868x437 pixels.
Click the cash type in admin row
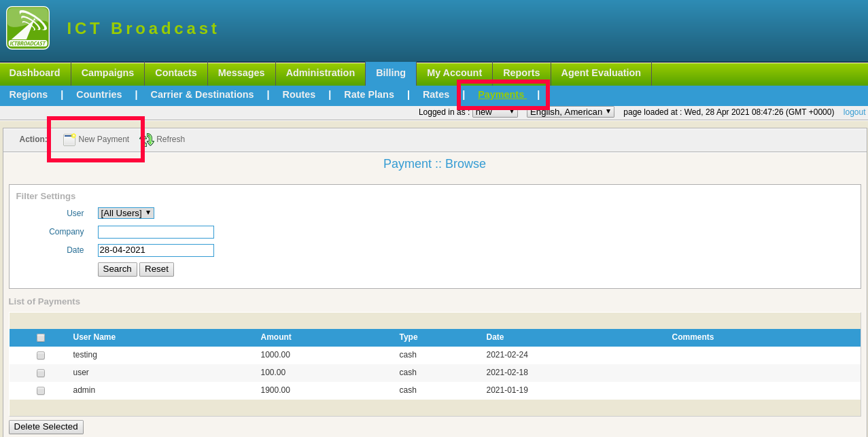[408, 390]
